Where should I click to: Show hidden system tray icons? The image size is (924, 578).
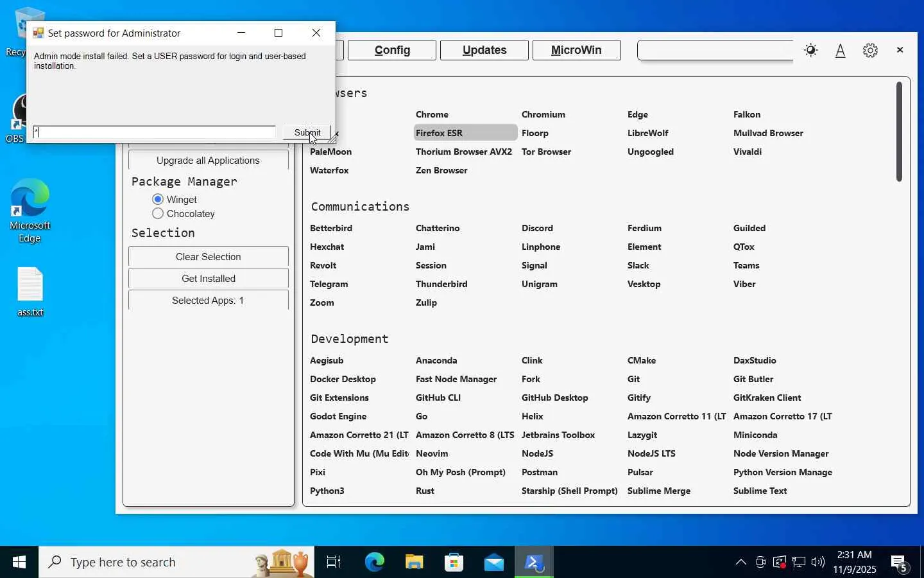point(741,563)
